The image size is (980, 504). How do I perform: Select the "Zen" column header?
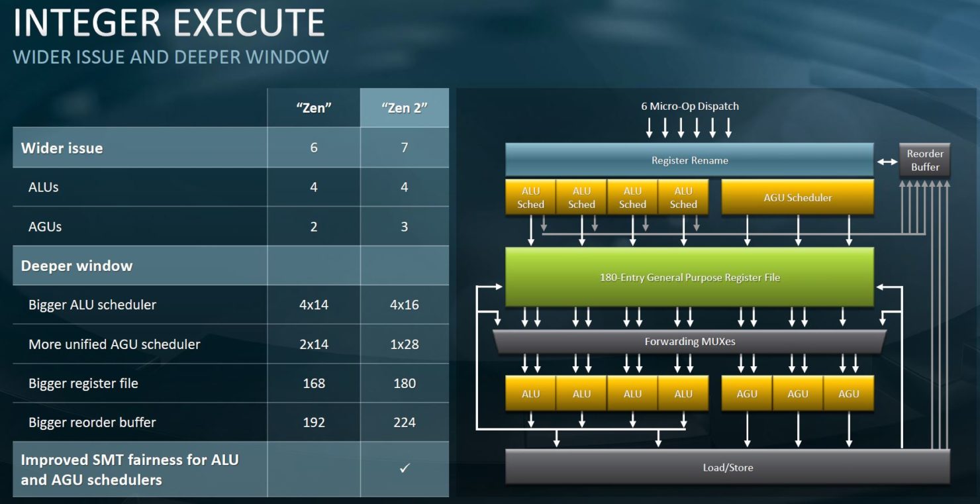(314, 108)
